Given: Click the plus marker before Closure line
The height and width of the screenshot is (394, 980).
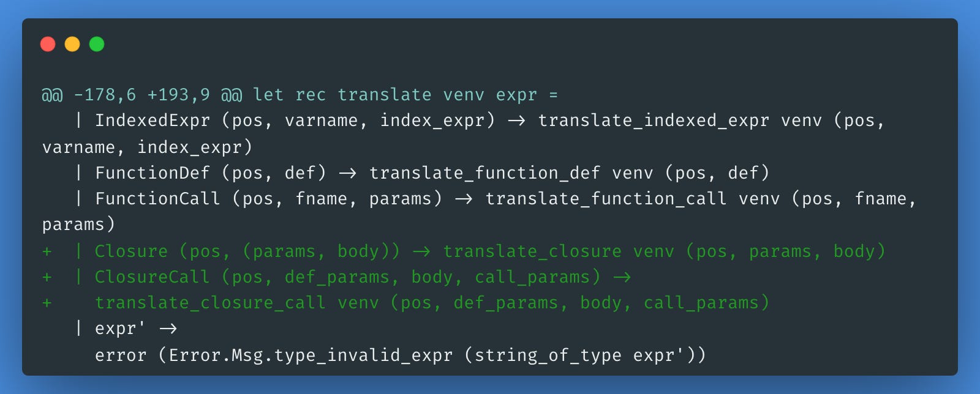Looking at the screenshot, I should coord(47,251).
